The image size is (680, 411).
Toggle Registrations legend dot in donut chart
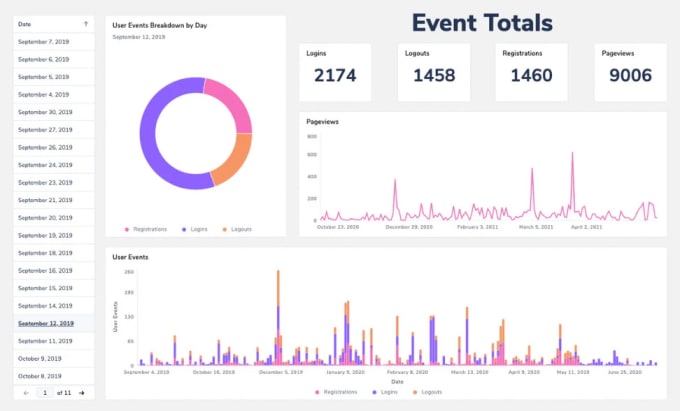click(x=127, y=229)
